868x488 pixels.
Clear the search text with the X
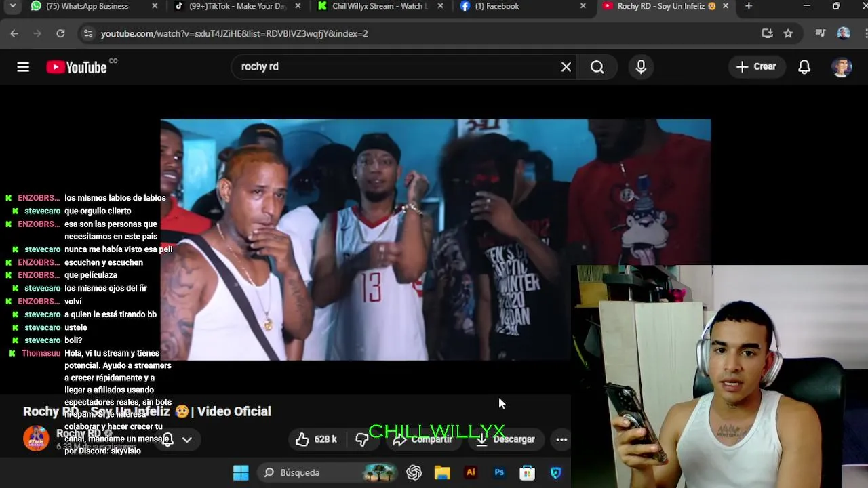pyautogui.click(x=566, y=67)
